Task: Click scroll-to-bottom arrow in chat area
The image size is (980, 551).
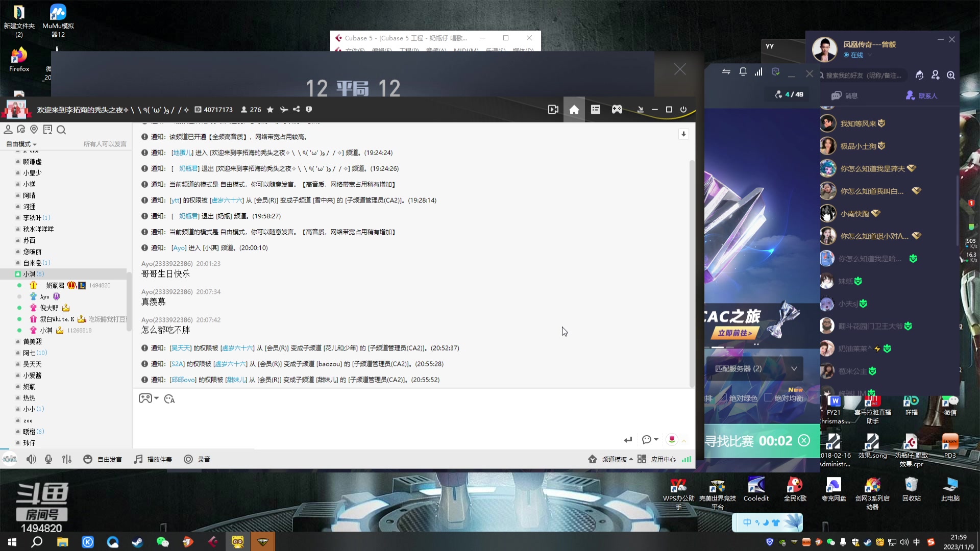Action: (683, 134)
